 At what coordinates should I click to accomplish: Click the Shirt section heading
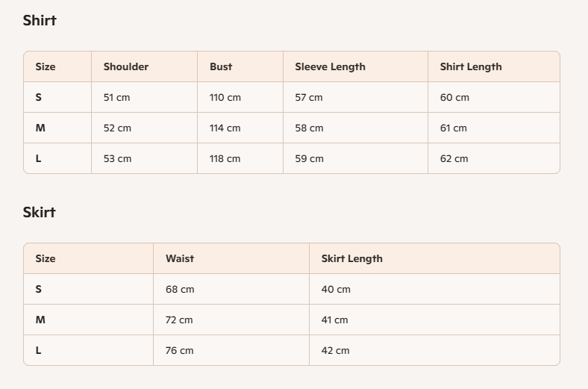click(x=40, y=21)
